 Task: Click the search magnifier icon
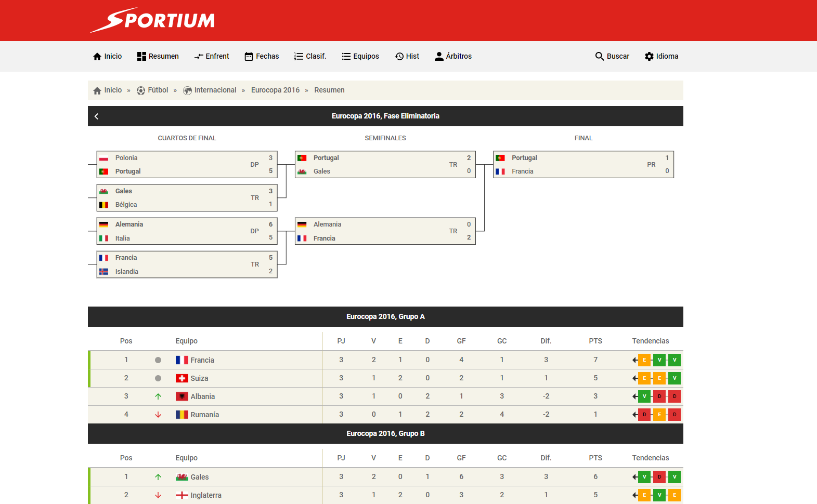point(599,56)
